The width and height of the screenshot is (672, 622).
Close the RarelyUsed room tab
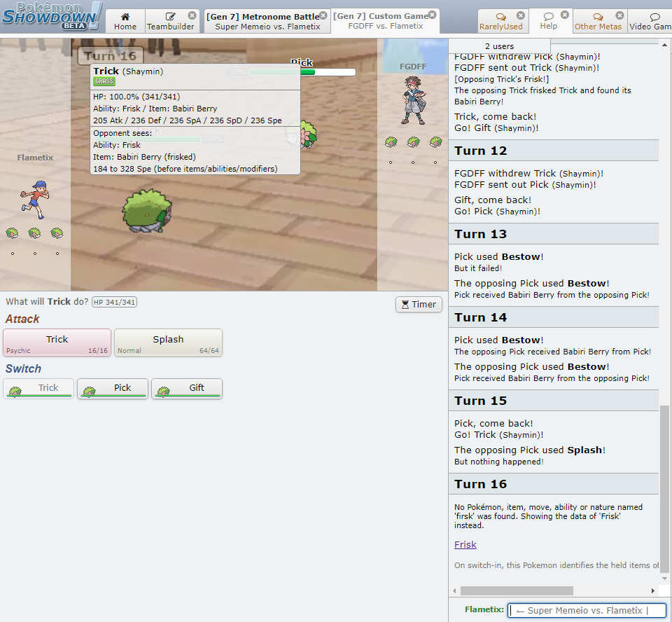(x=520, y=15)
